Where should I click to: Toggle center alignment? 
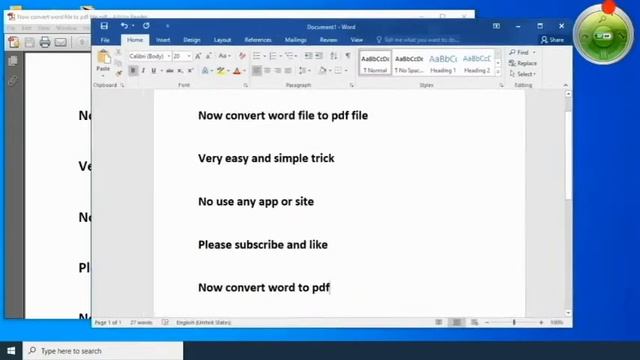(x=267, y=71)
